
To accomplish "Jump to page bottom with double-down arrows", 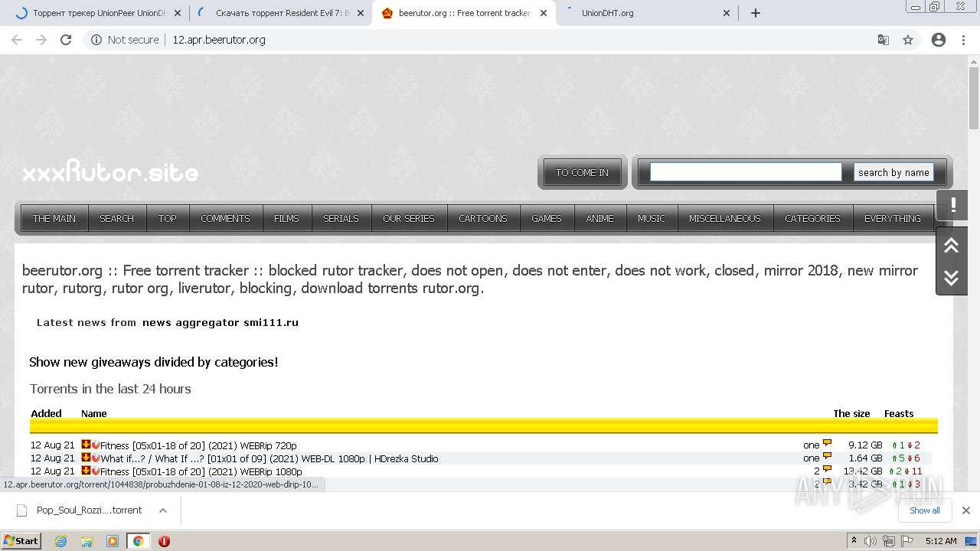I will tap(952, 278).
